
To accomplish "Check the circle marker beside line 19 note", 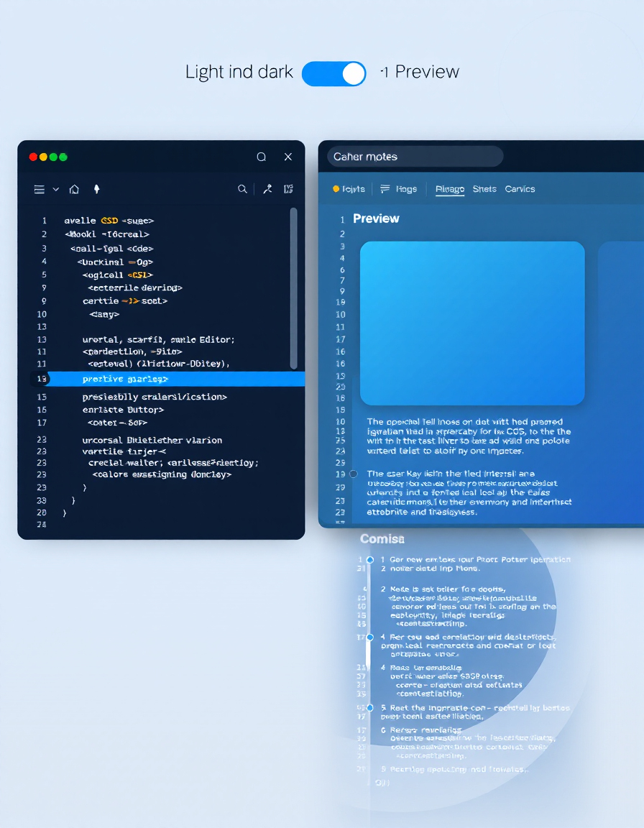I will pos(352,473).
